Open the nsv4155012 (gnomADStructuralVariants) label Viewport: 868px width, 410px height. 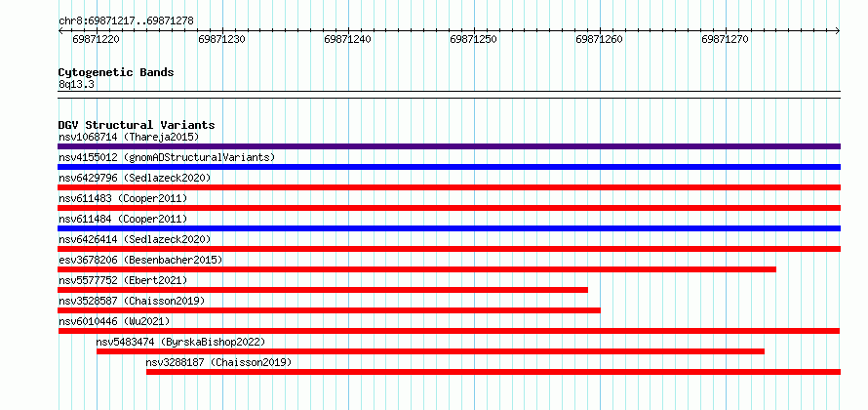pyautogui.click(x=167, y=157)
